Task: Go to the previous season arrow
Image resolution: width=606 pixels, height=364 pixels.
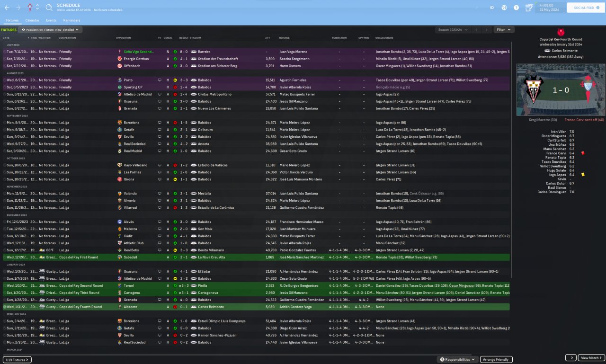Action: click(x=477, y=30)
